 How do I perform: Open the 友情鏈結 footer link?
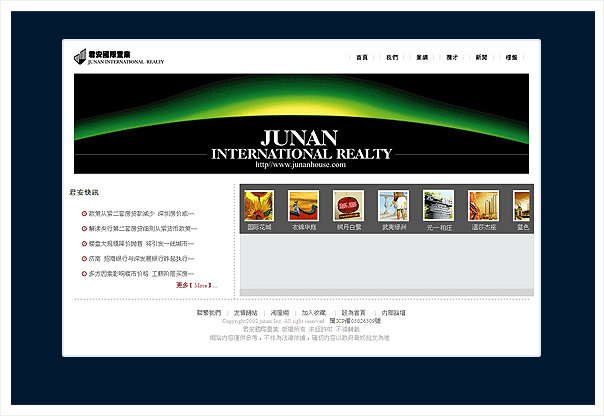click(x=245, y=313)
